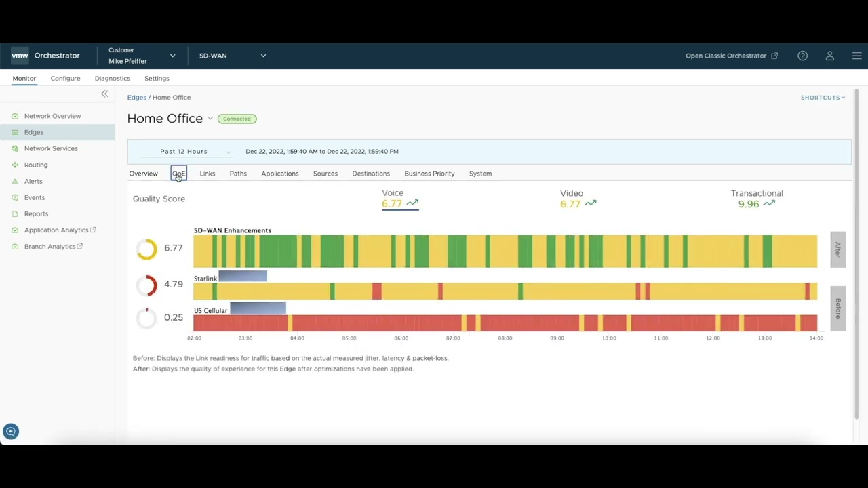Select the Applications tab
The height and width of the screenshot is (488, 868).
click(280, 174)
